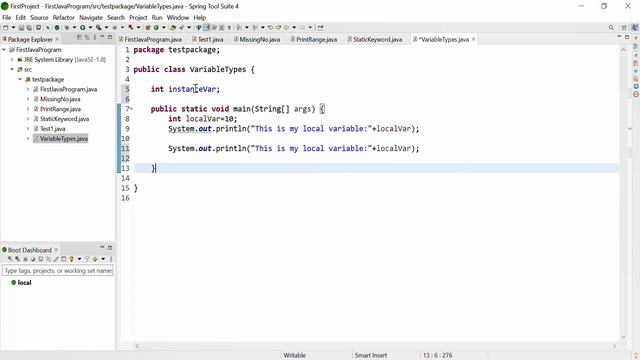Viewport: 640px width, 360px height.
Task: Open the Source menu
Action: [x=39, y=18]
